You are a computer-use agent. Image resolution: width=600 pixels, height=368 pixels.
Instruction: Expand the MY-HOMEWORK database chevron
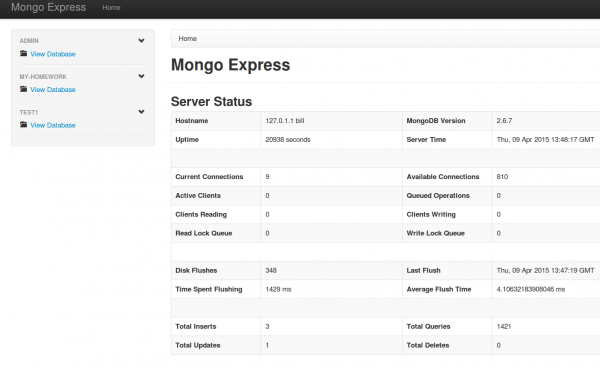pyautogui.click(x=141, y=76)
